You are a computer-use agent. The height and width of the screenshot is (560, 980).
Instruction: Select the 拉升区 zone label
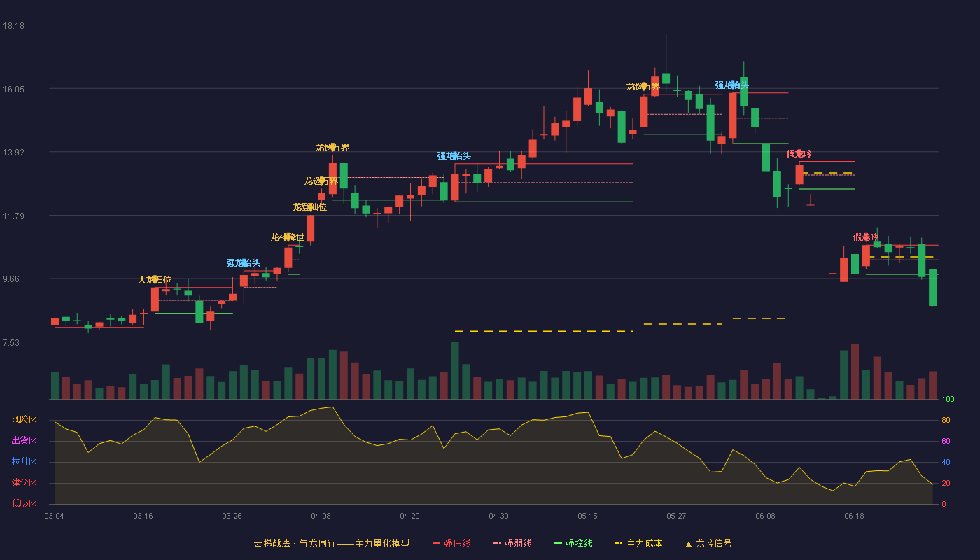click(24, 462)
